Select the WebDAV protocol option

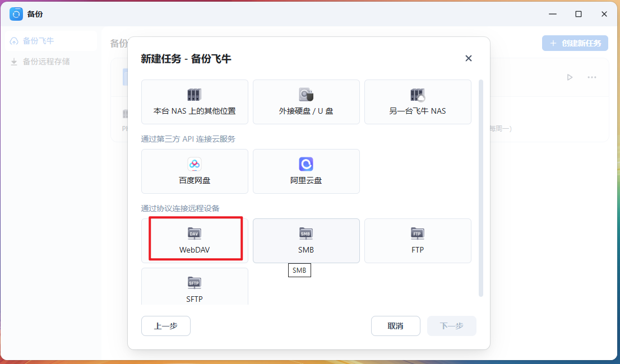[195, 240]
